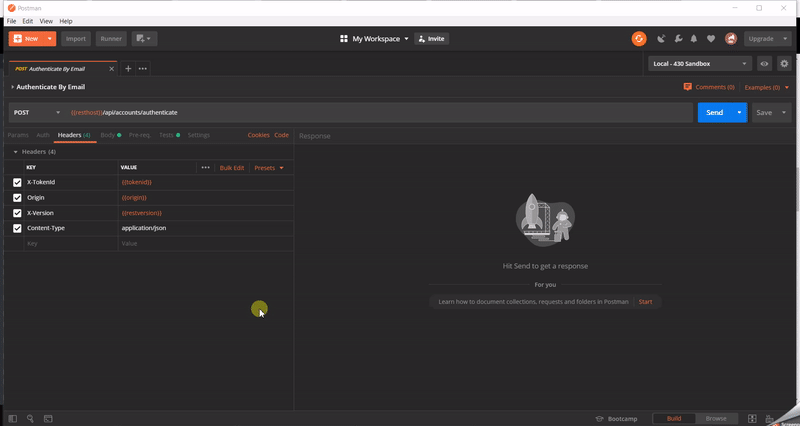Screen dimensions: 800x426
Task: Click the orange sync status icon
Action: point(639,39)
